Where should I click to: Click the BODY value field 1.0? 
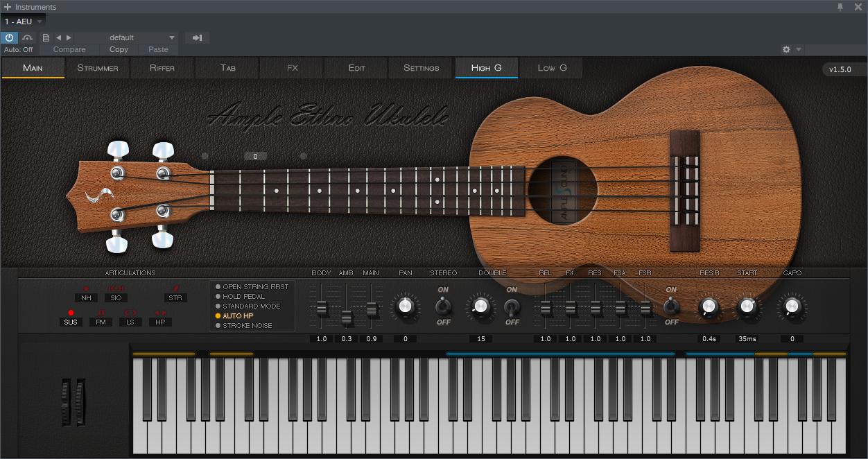point(321,339)
